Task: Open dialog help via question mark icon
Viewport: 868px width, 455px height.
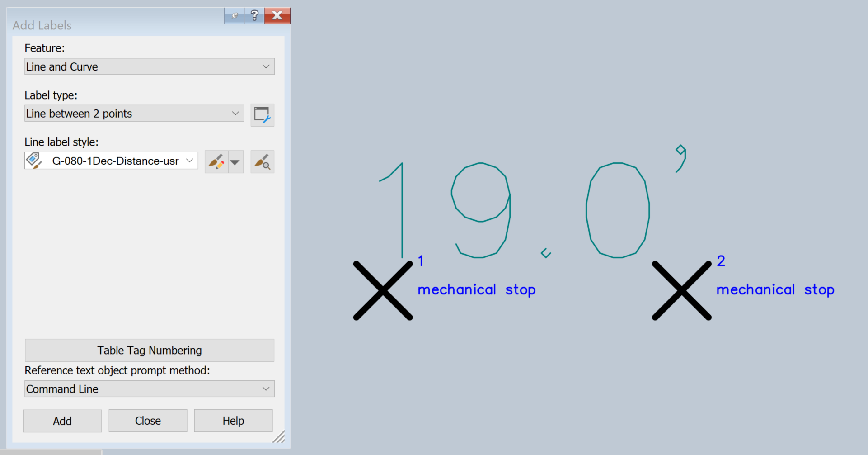Action: [x=254, y=15]
